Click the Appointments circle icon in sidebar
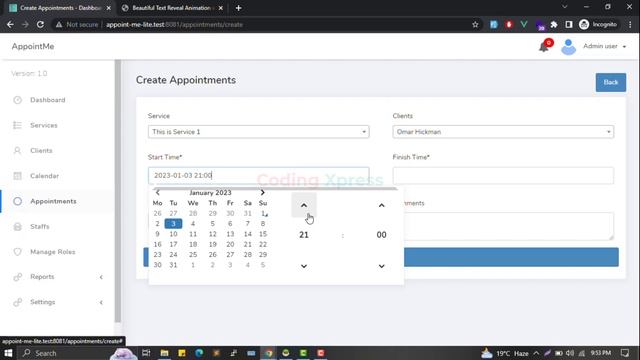The image size is (640, 360). point(18,201)
